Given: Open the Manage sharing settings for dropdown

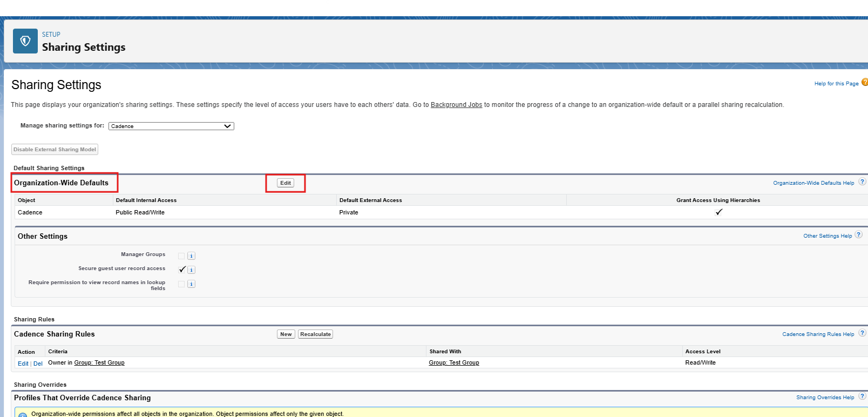Looking at the screenshot, I should coord(171,126).
